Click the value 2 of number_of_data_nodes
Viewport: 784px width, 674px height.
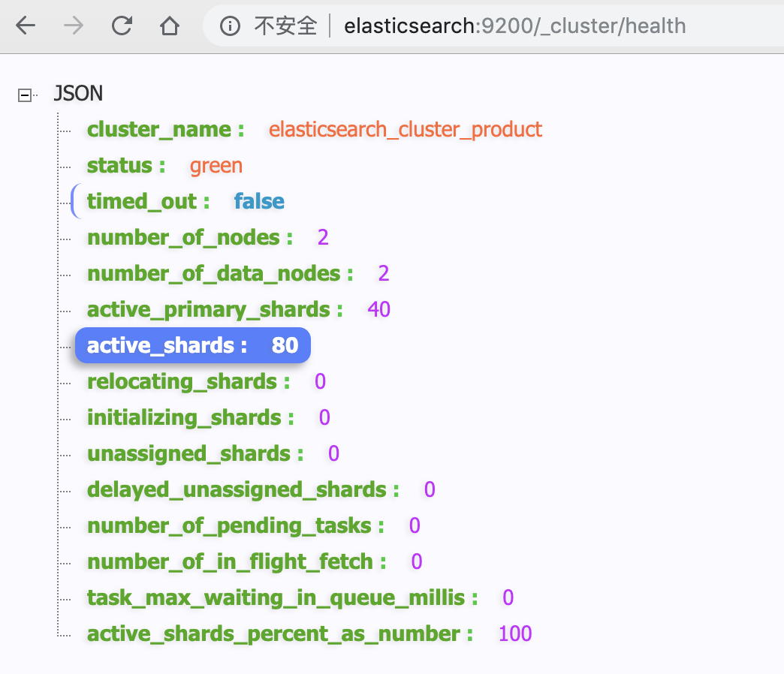point(384,273)
